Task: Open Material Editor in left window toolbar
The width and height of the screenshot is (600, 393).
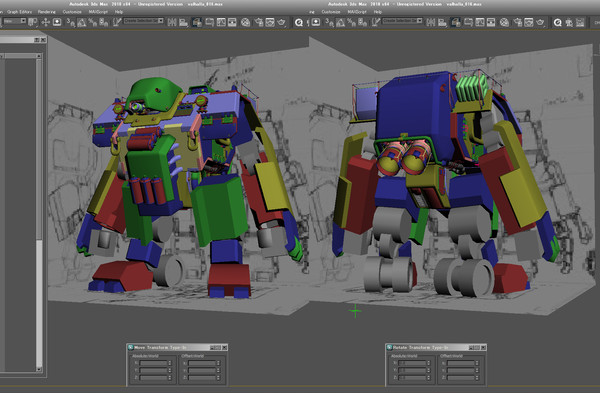Action: click(x=245, y=22)
